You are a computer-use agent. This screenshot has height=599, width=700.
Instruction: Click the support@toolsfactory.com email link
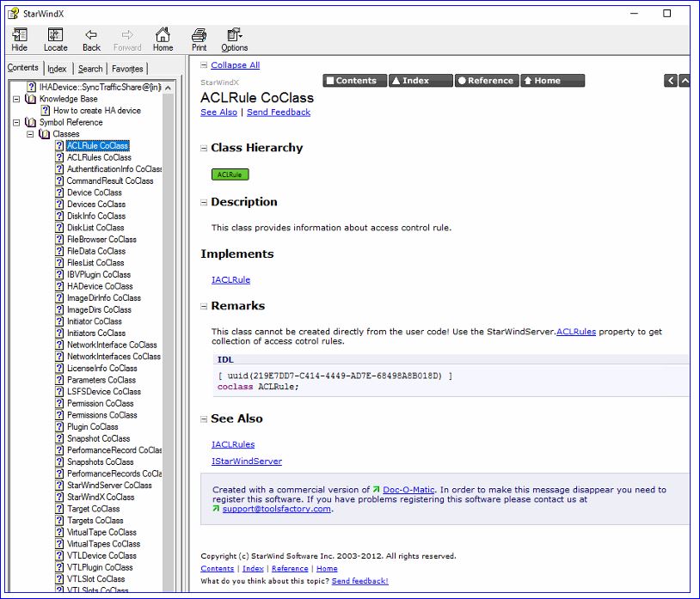point(277,509)
